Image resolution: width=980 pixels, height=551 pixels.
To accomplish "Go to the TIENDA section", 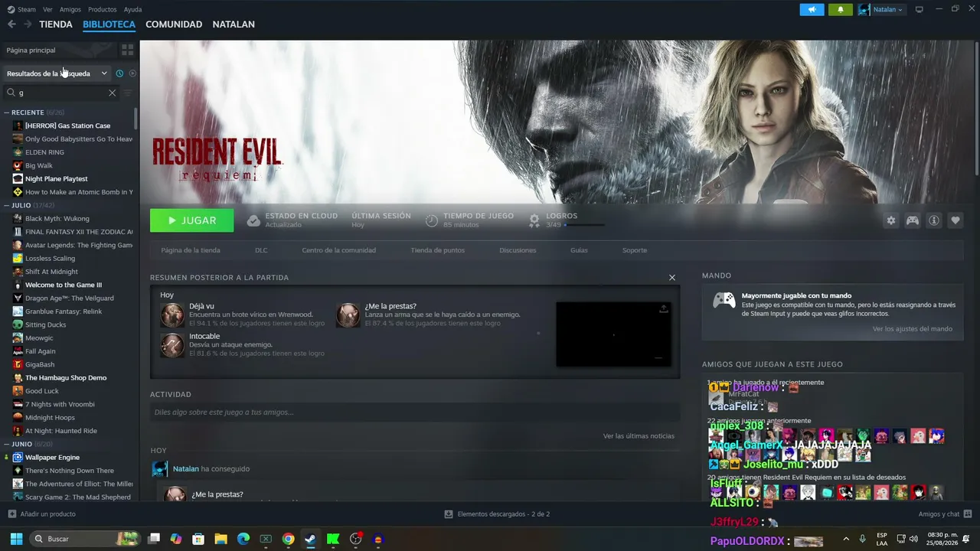I will [56, 24].
